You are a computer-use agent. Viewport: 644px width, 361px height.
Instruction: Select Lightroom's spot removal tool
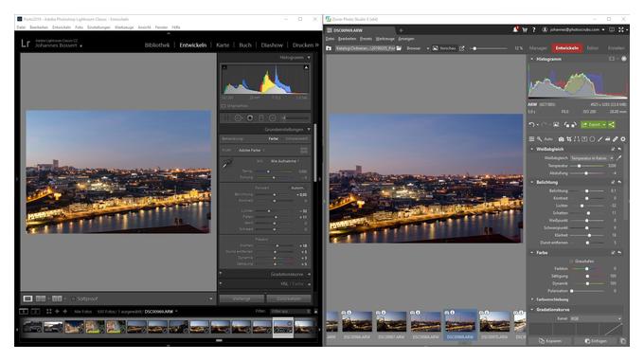(238, 117)
